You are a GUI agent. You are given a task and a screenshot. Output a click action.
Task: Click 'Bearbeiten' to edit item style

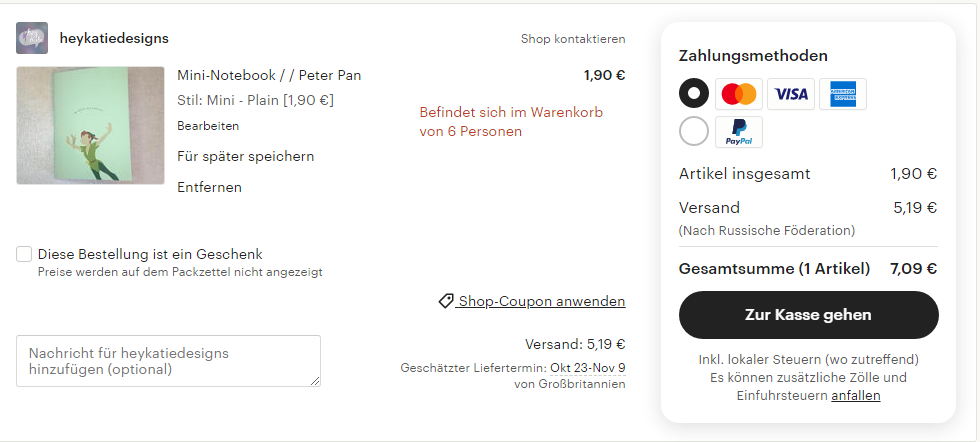click(208, 126)
